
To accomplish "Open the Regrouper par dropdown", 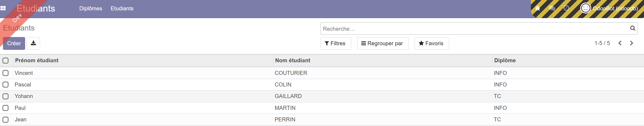I will click(x=382, y=43).
